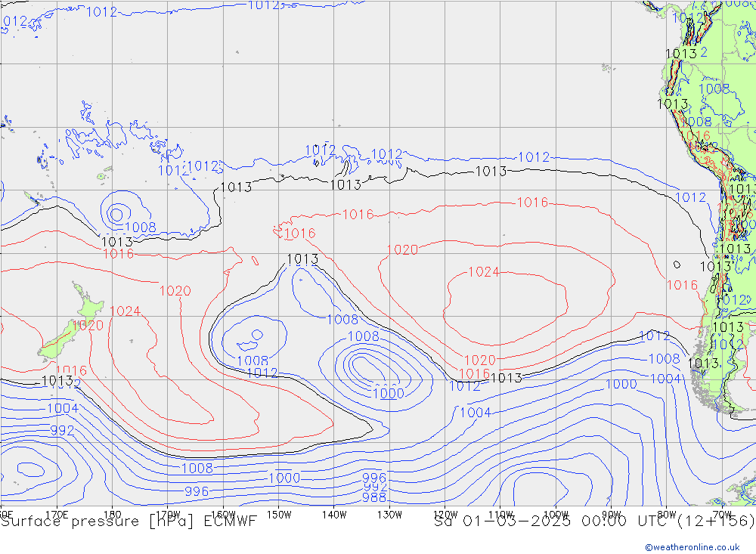Image resolution: width=756 pixels, height=554 pixels.
Task: Click the small green island near Fiji
Action: [x=101, y=177]
